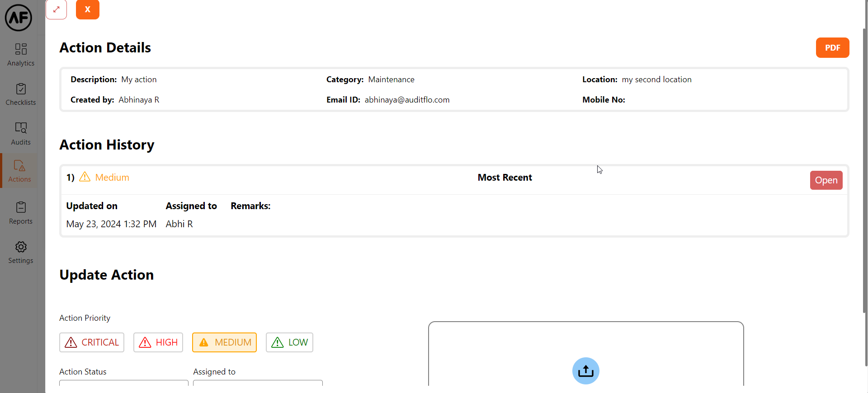Click the AF logo in sidebar
Screen dimensions: 868x393
19,18
